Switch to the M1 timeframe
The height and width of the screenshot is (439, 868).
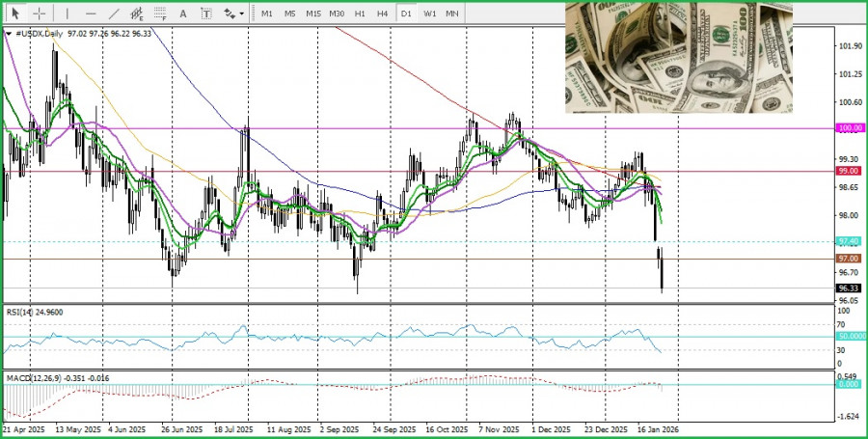[x=267, y=14]
